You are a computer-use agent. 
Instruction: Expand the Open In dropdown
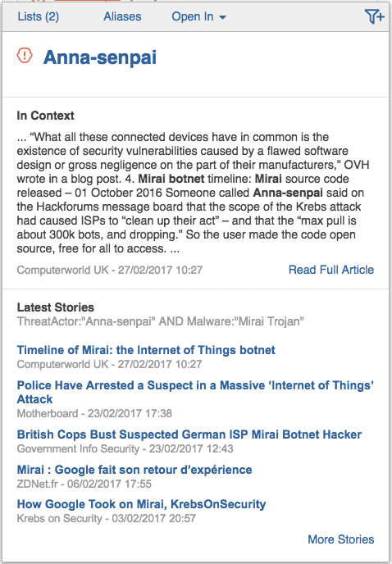pos(198,16)
